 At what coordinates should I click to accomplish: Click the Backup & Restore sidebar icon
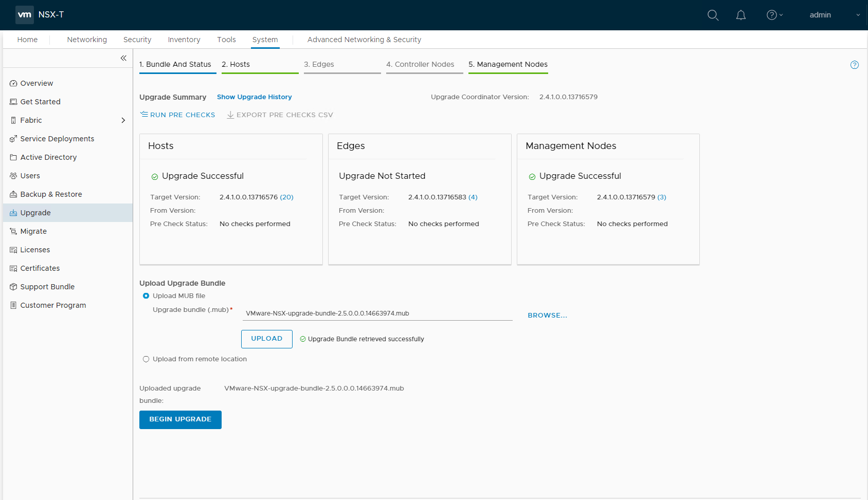click(13, 194)
